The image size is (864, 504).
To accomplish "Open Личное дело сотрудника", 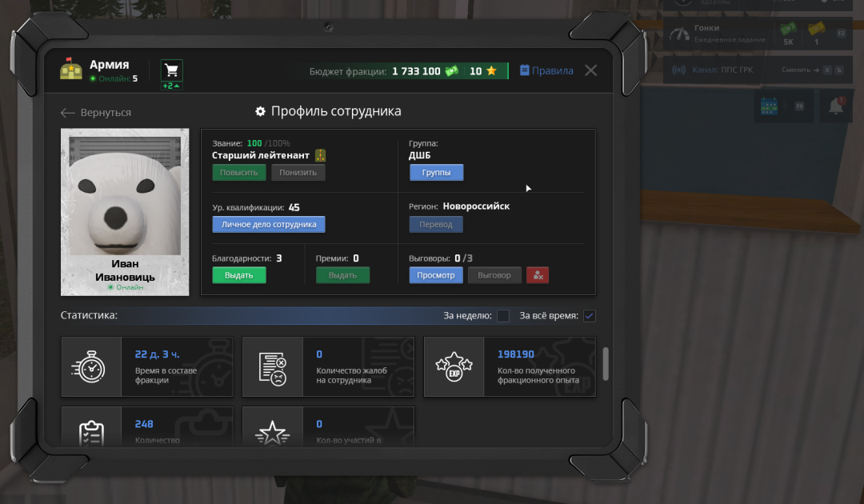I will 268,225.
